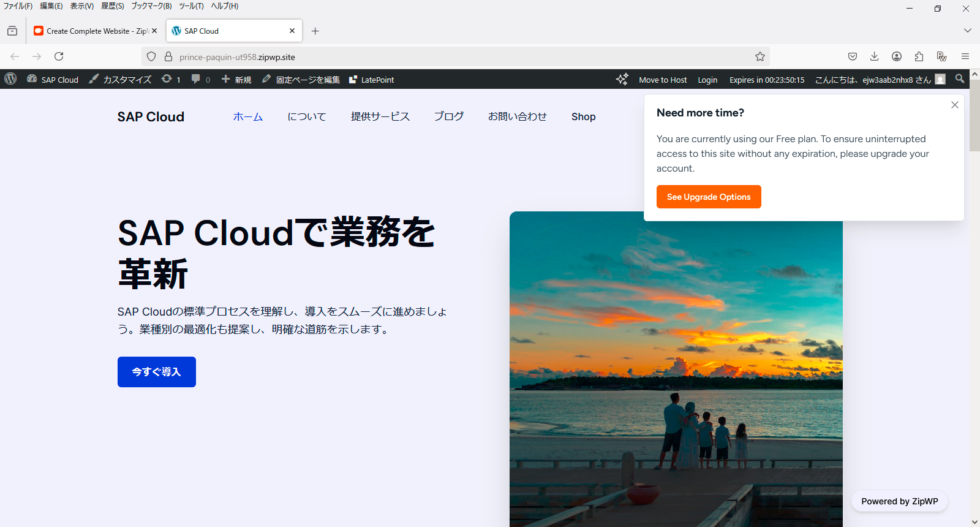Click the 今すぐ導入 button
The width and height of the screenshot is (980, 527).
[157, 372]
